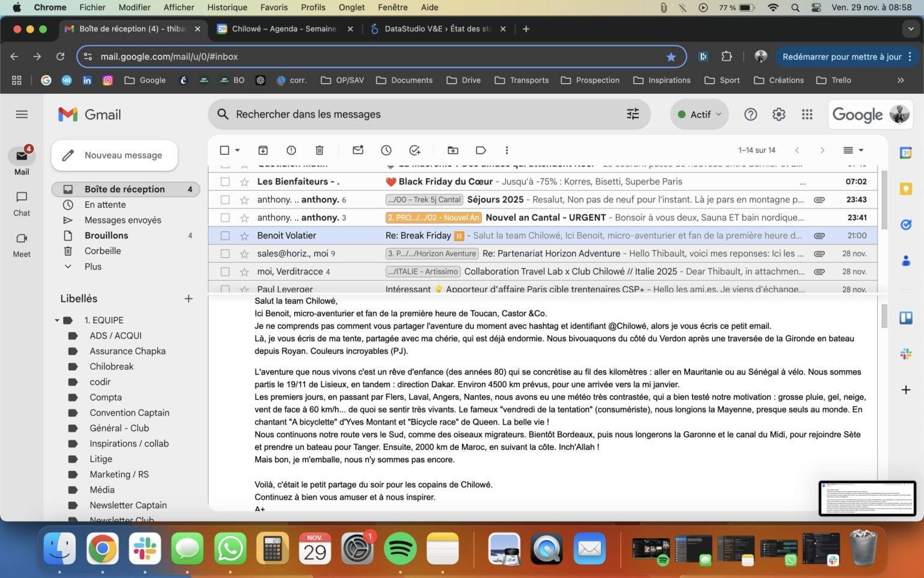Bookmark this page with the star icon
Image resolution: width=924 pixels, height=578 pixels.
click(x=671, y=57)
